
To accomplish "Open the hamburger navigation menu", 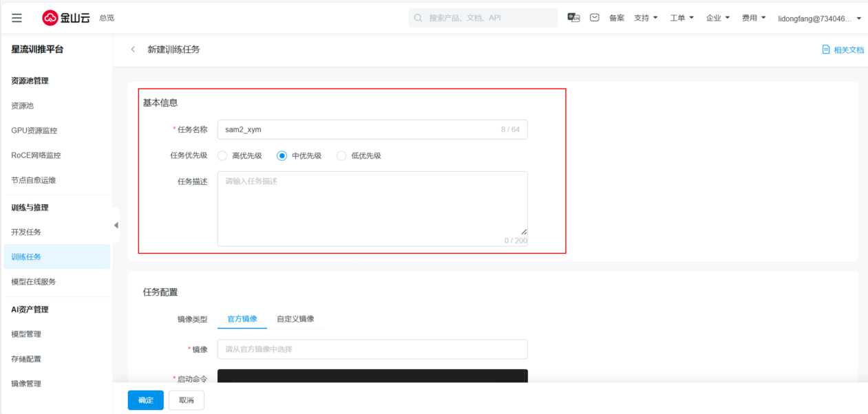I will pyautogui.click(x=17, y=18).
